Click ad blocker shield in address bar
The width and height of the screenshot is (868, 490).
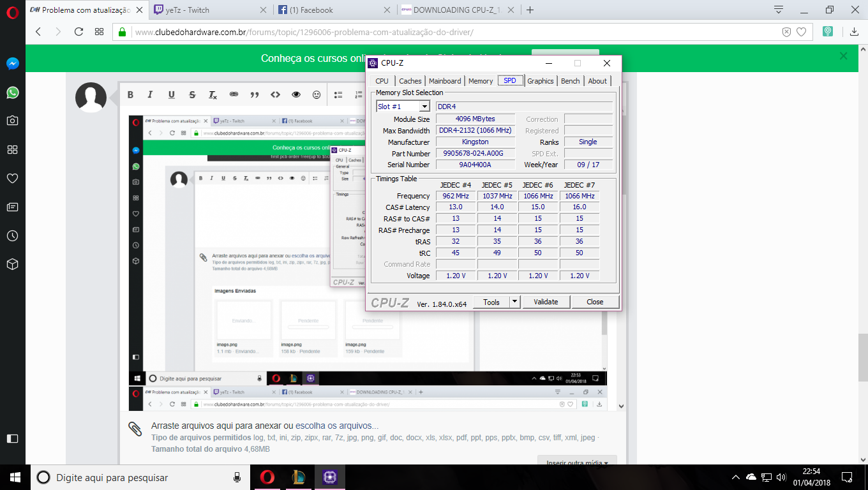(x=786, y=31)
